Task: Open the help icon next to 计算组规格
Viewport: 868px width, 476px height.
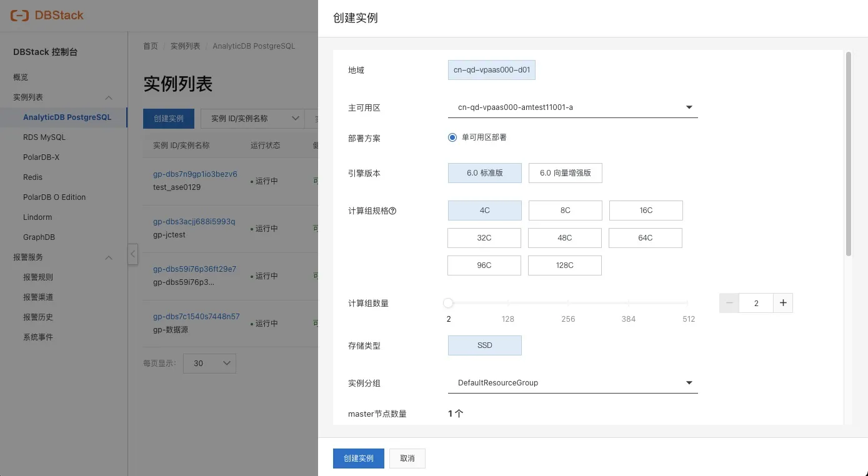Action: click(x=393, y=211)
